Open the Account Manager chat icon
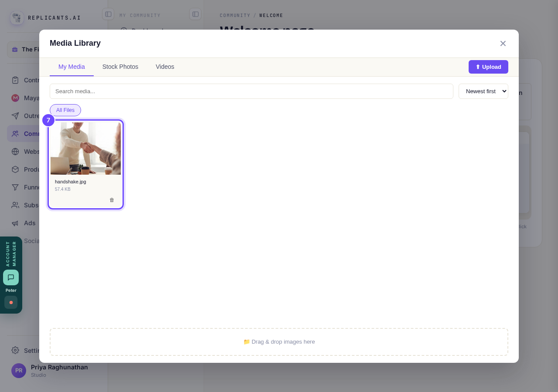Viewport: 558px width, 392px height. (x=11, y=277)
